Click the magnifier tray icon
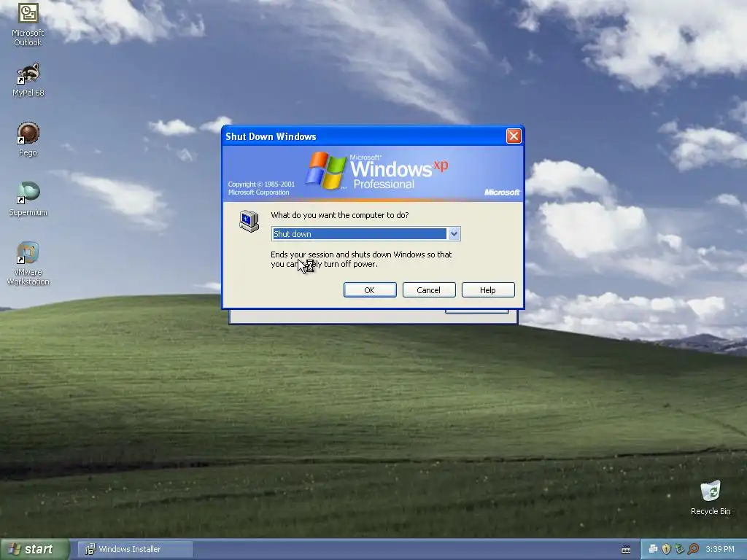This screenshot has width=747, height=560. (693, 549)
